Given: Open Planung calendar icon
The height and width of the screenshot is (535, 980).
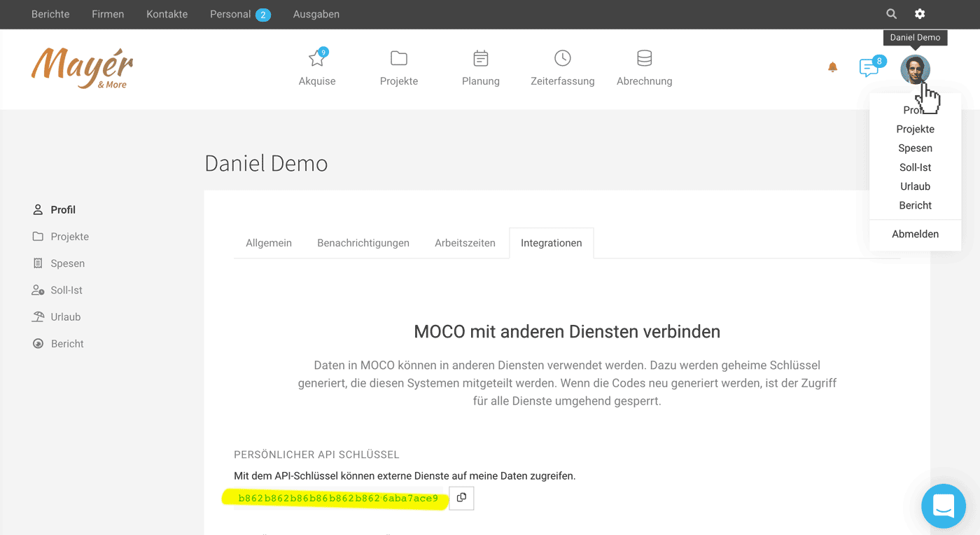Looking at the screenshot, I should [481, 58].
